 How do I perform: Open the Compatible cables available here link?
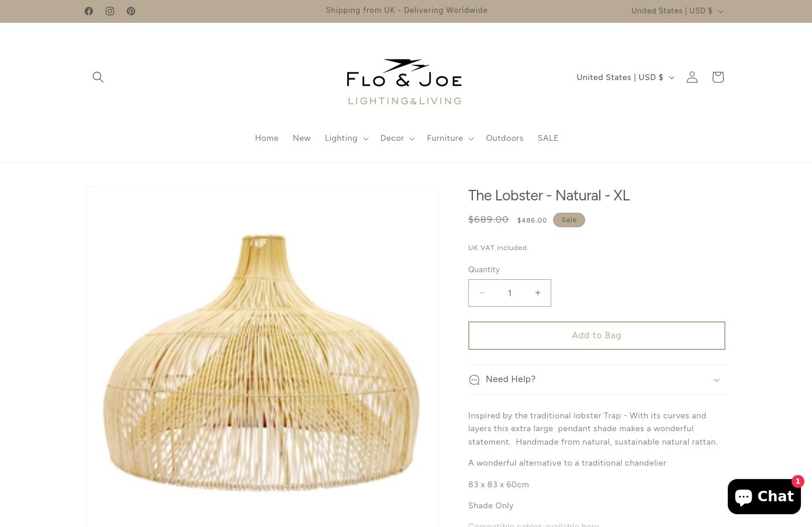coord(534,524)
